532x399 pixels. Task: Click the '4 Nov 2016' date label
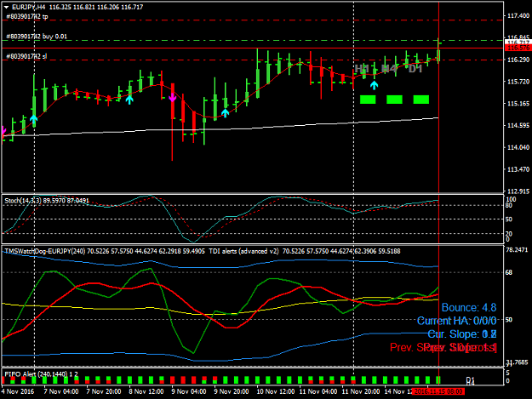(18, 391)
